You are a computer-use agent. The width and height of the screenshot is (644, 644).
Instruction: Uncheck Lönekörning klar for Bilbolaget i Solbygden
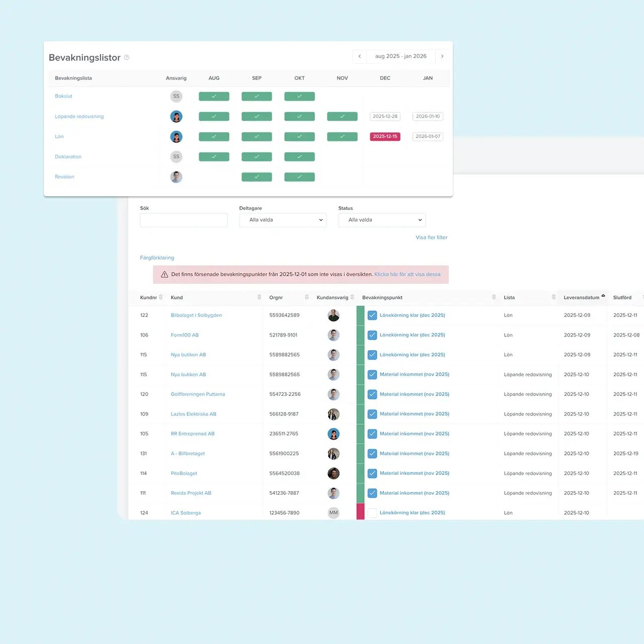372,315
